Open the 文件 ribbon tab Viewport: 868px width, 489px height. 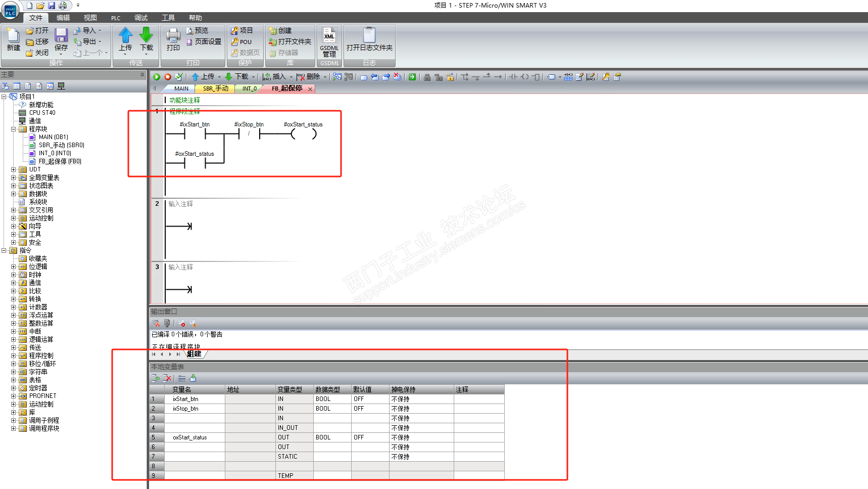point(36,18)
